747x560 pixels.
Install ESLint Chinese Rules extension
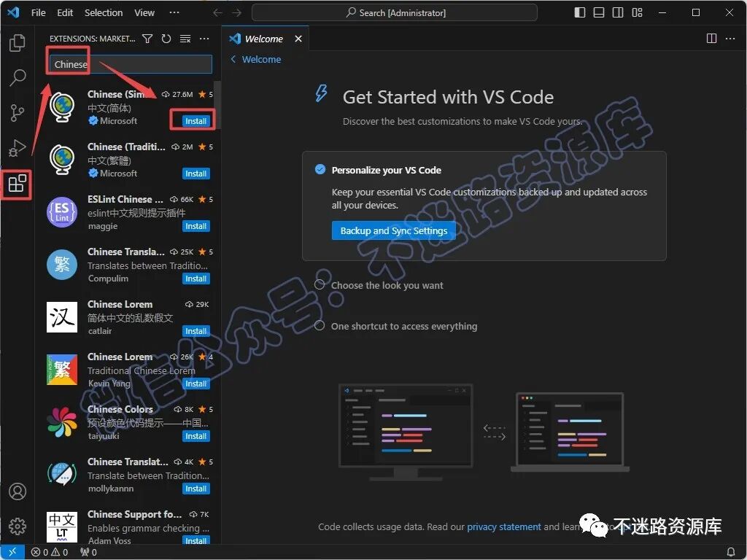click(x=196, y=226)
